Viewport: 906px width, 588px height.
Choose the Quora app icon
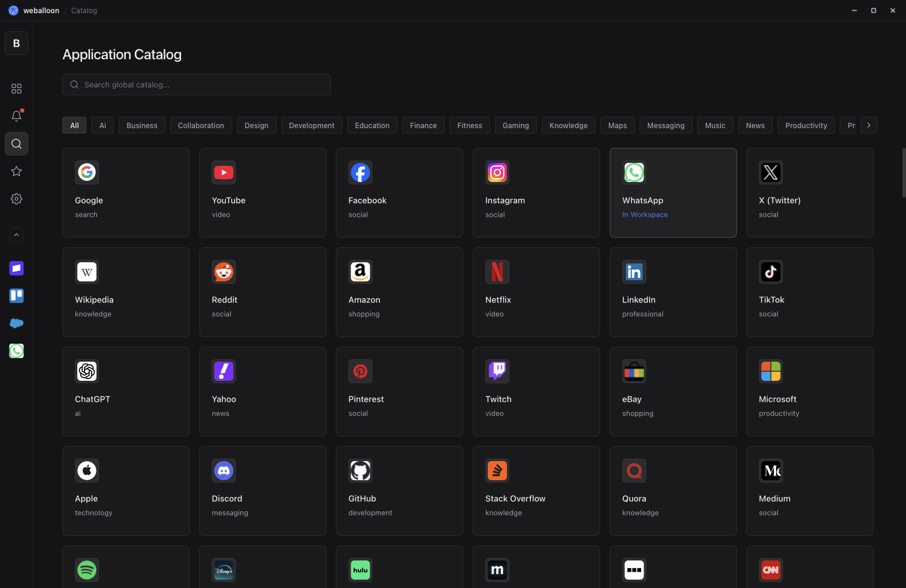coord(634,471)
